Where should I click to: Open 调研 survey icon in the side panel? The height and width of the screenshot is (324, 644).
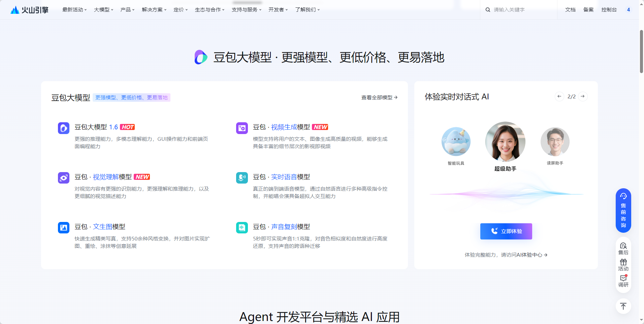click(623, 281)
